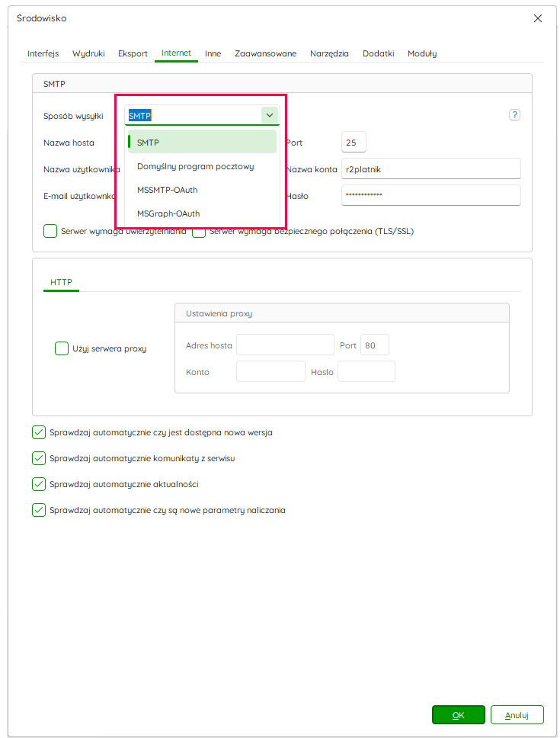Select Domyślny program pocztowy option
The image size is (560, 738).
(202, 166)
